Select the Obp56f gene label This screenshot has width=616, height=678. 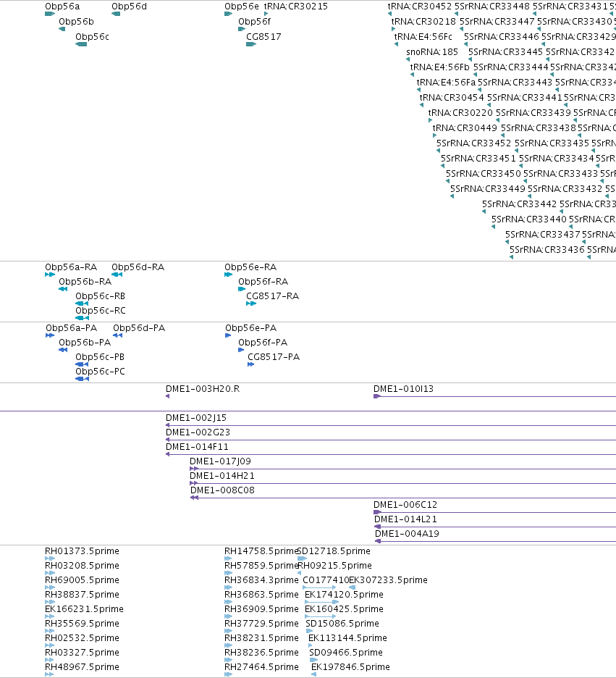[x=255, y=22]
